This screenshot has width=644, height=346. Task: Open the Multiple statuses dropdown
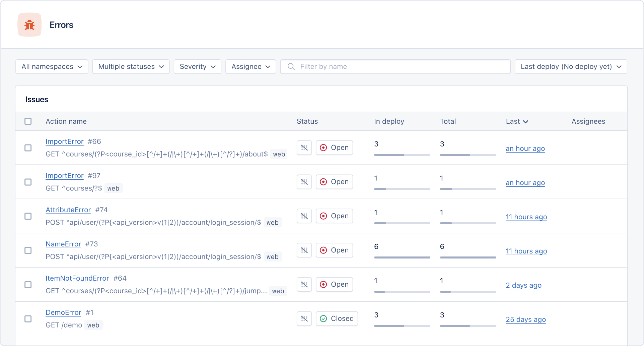[x=131, y=67]
